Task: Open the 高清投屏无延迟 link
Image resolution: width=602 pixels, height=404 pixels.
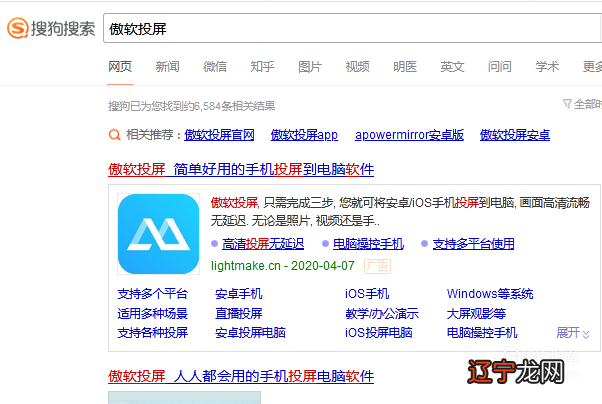Action: [x=263, y=244]
